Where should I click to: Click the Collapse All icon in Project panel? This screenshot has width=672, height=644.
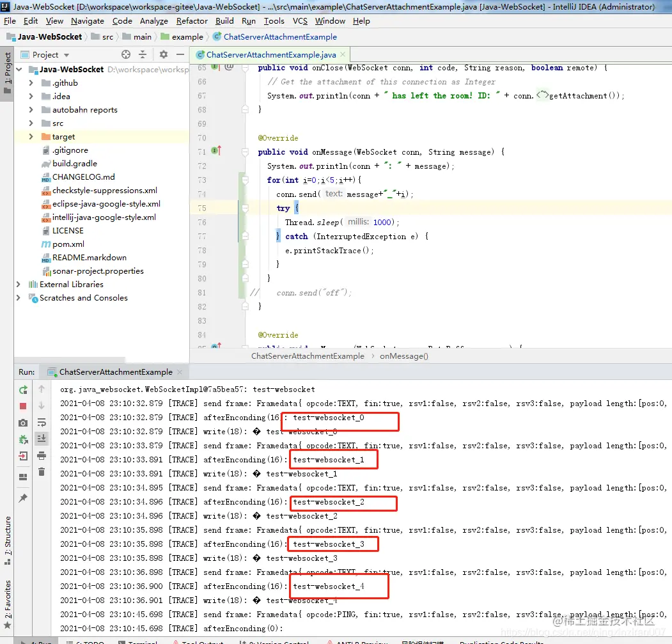click(x=143, y=54)
